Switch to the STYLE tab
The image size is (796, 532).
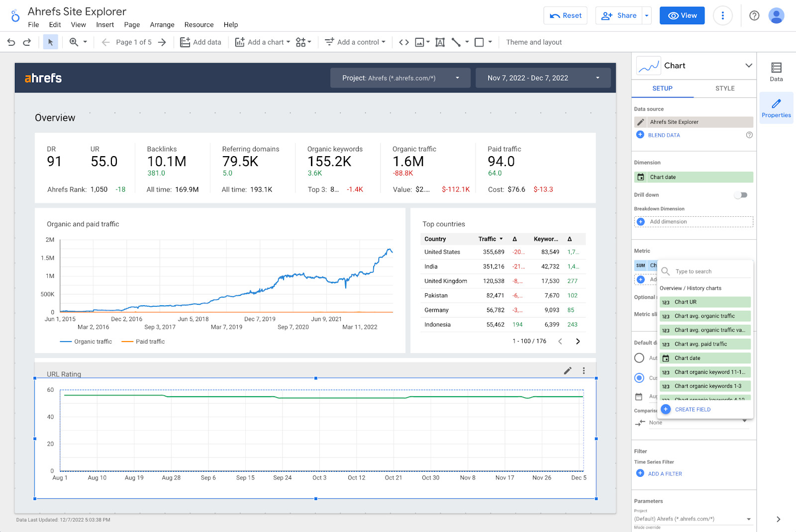pos(724,89)
